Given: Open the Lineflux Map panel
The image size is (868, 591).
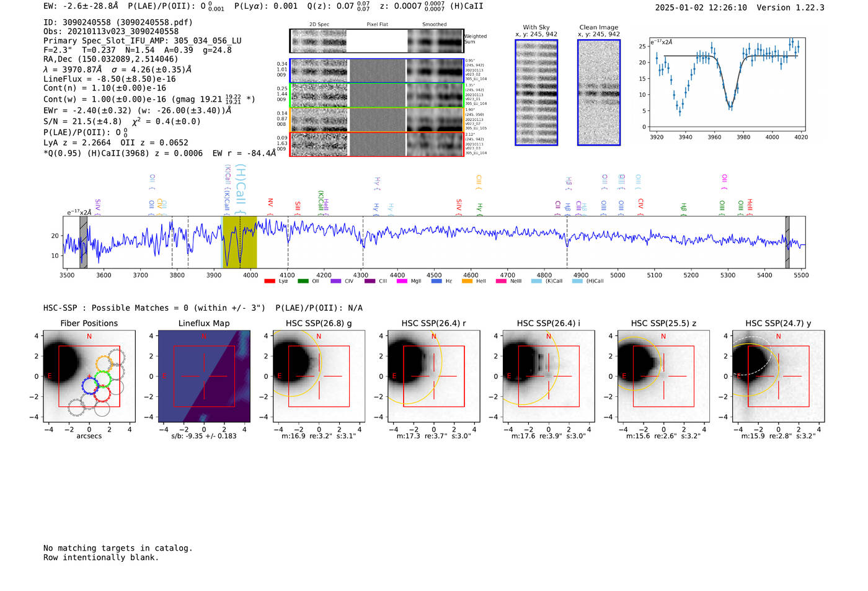Looking at the screenshot, I should [x=204, y=376].
